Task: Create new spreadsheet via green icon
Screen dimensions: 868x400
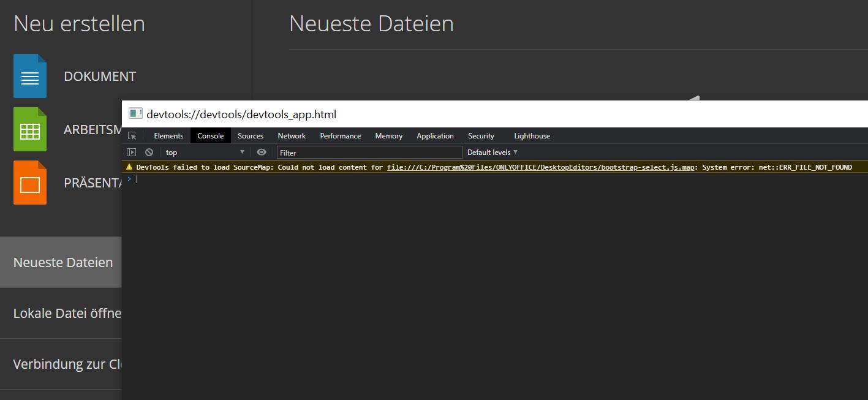Action: [30, 129]
